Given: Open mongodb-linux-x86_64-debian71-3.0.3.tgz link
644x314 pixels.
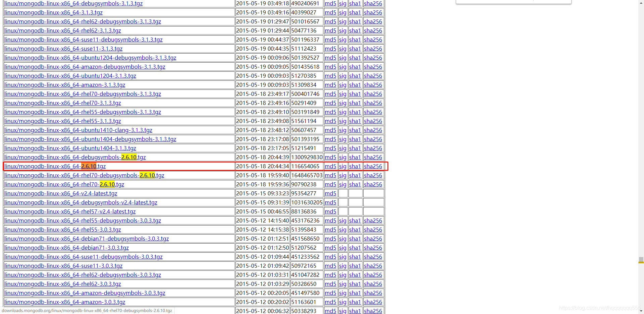Looking at the screenshot, I should [x=66, y=248].
